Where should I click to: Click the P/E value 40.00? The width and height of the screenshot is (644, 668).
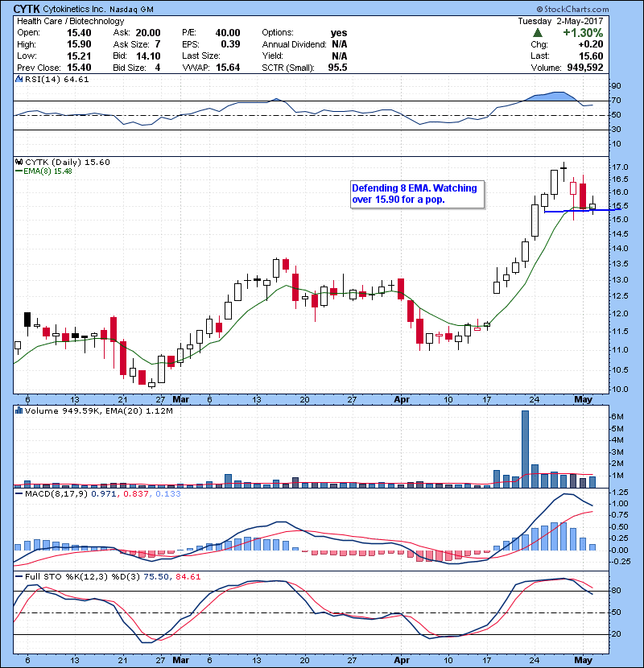[228, 33]
